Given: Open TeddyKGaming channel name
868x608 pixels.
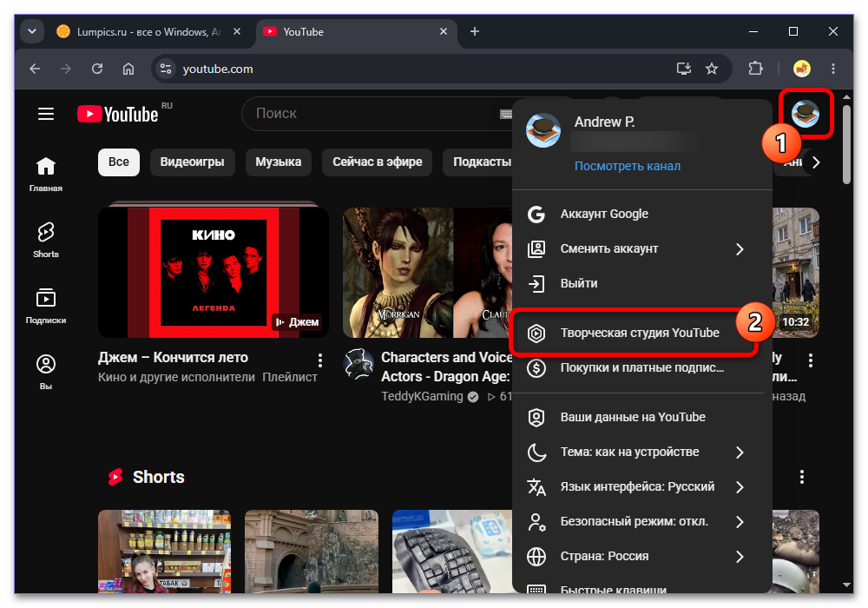Looking at the screenshot, I should click(x=422, y=396).
